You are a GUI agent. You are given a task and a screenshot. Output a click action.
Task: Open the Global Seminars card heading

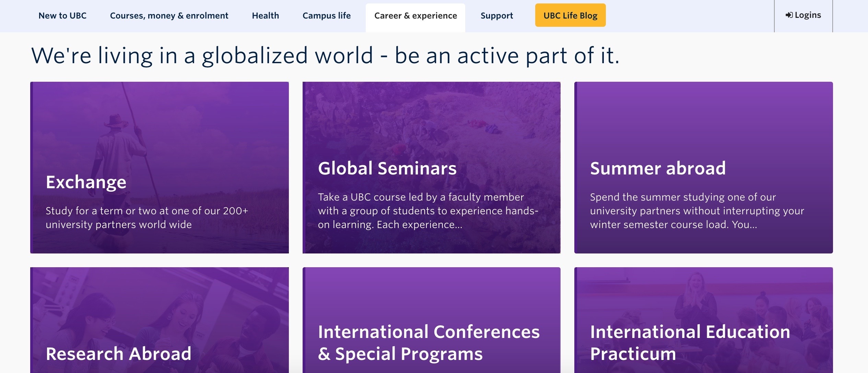coord(387,168)
